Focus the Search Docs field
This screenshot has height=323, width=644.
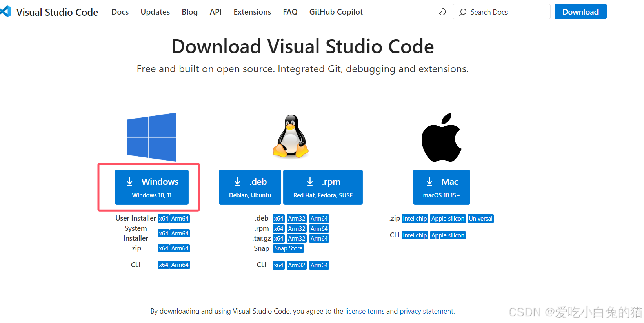coord(502,12)
